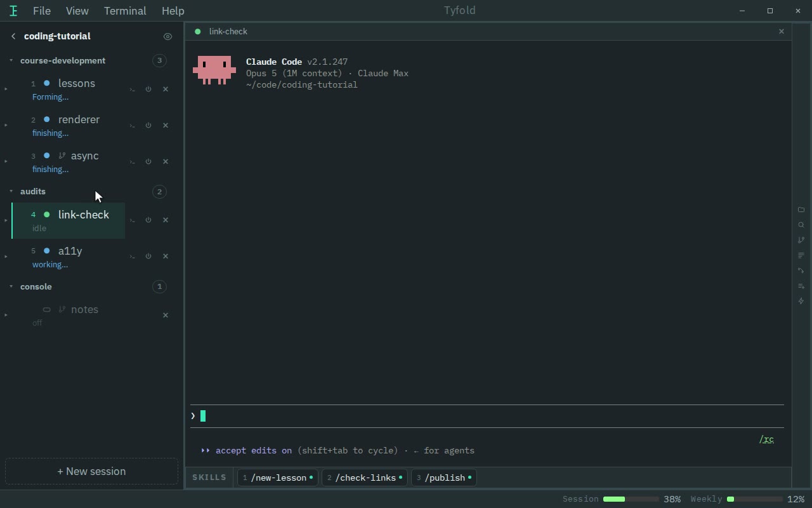Screen dimensions: 812x508
Task: Open the Help menu
Action: pyautogui.click(x=173, y=11)
